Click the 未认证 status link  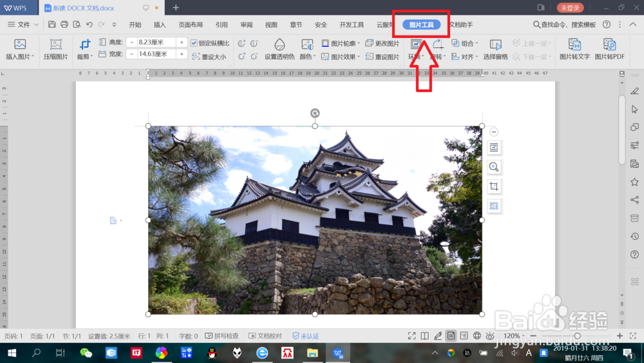pyautogui.click(x=305, y=336)
